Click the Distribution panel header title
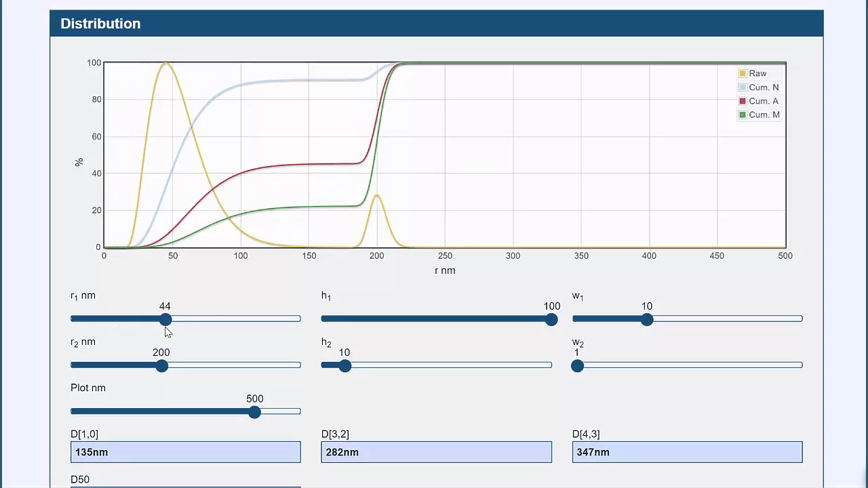The height and width of the screenshot is (488, 868). 100,24
